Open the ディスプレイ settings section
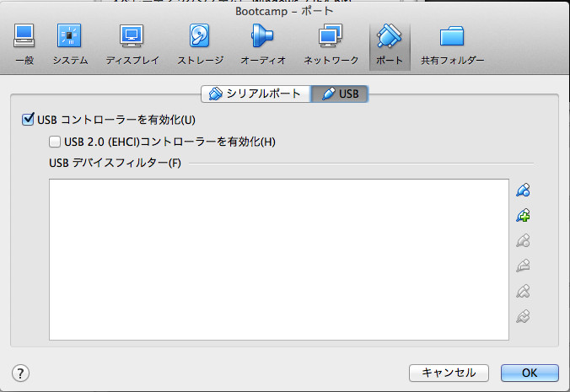Viewport: 570px width, 392px height. pos(132,45)
